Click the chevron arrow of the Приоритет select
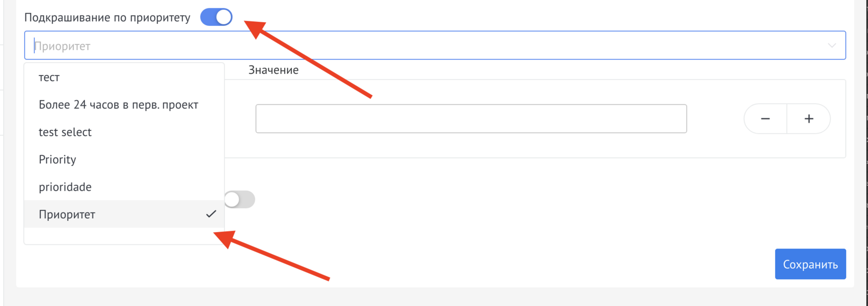The image size is (868, 306). tap(831, 45)
